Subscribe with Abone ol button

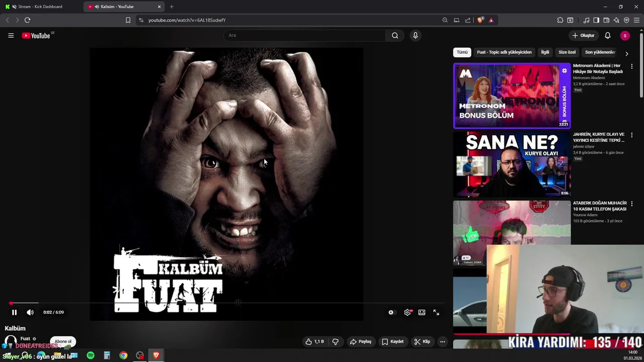pyautogui.click(x=63, y=341)
